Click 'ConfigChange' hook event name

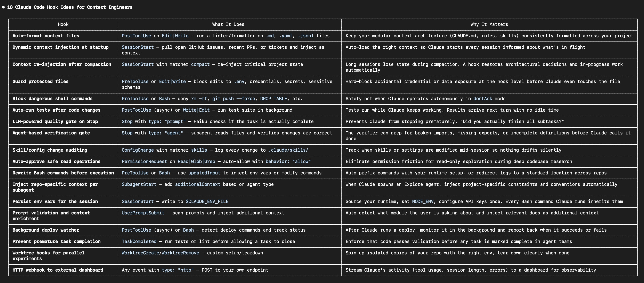tap(138, 150)
